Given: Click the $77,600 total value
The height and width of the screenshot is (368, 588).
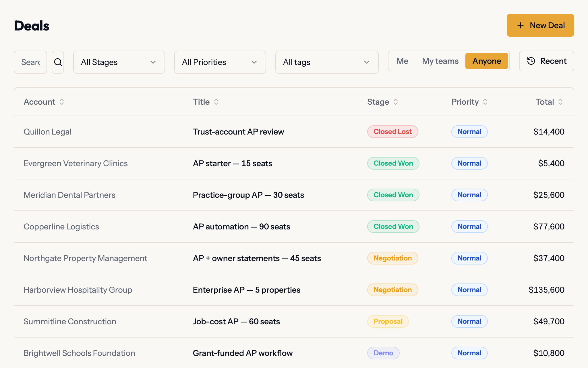Looking at the screenshot, I should [549, 227].
